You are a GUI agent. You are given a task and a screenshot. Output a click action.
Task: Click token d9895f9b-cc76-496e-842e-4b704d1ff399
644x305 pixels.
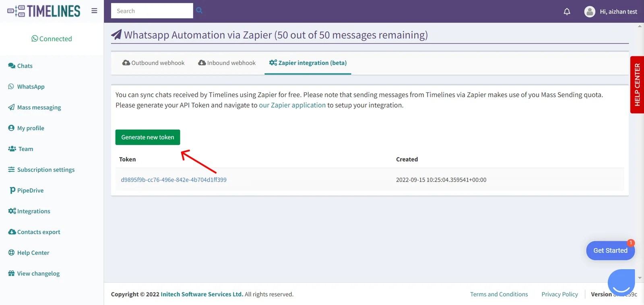173,180
